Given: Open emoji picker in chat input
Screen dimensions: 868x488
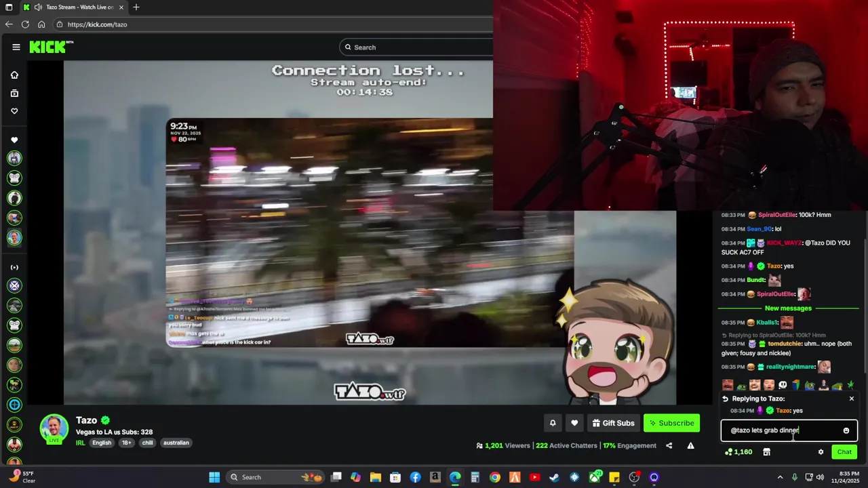Looking at the screenshot, I should (x=846, y=430).
